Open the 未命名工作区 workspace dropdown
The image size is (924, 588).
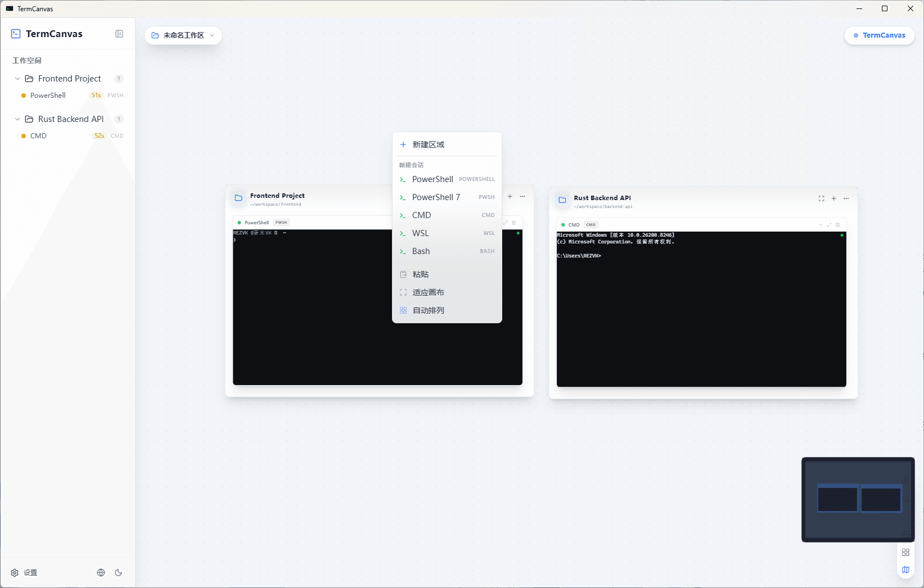point(183,35)
